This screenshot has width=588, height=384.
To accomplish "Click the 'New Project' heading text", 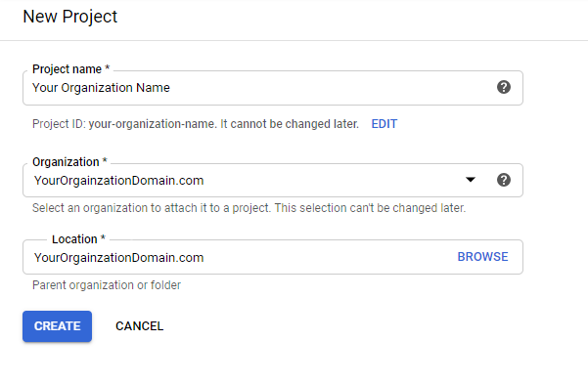I will coord(70,17).
